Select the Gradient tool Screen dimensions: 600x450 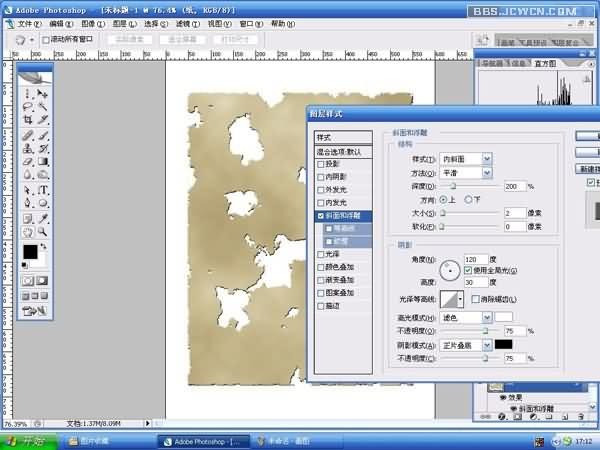42,161
